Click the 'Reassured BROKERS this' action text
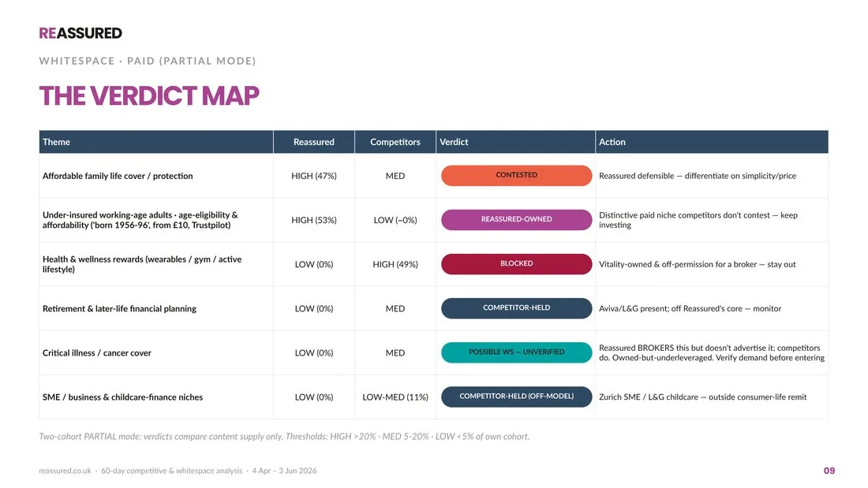The height and width of the screenshot is (488, 868). pyautogui.click(x=712, y=352)
